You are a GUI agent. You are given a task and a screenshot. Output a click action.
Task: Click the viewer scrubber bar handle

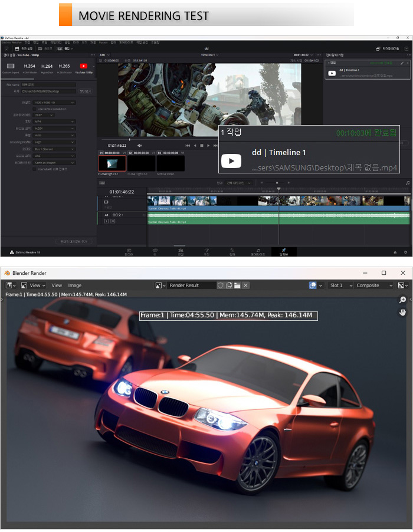(129, 139)
